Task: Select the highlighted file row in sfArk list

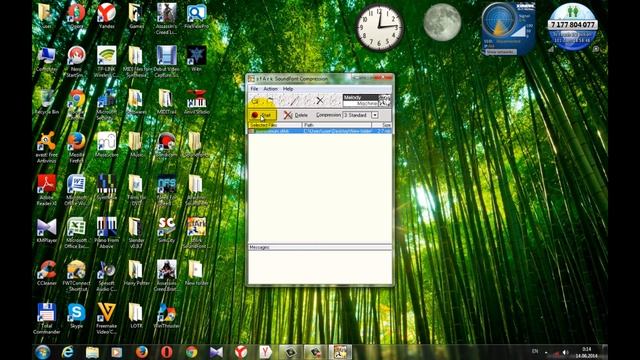Action: (x=320, y=131)
